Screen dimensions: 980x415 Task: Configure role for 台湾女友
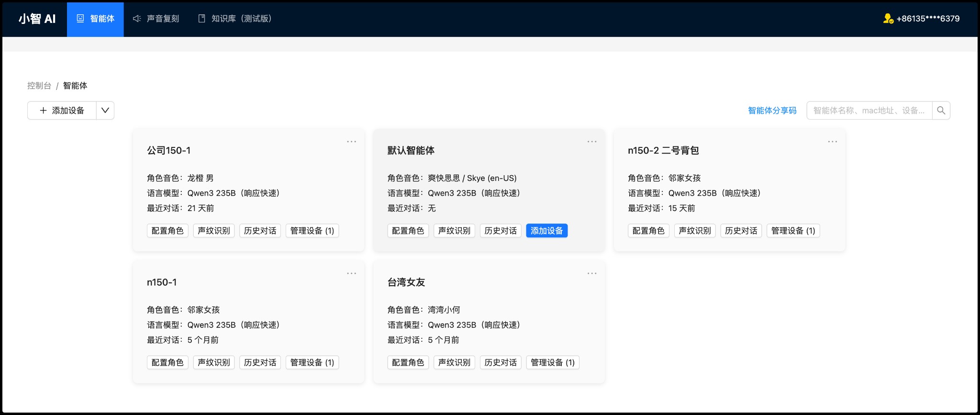408,362
